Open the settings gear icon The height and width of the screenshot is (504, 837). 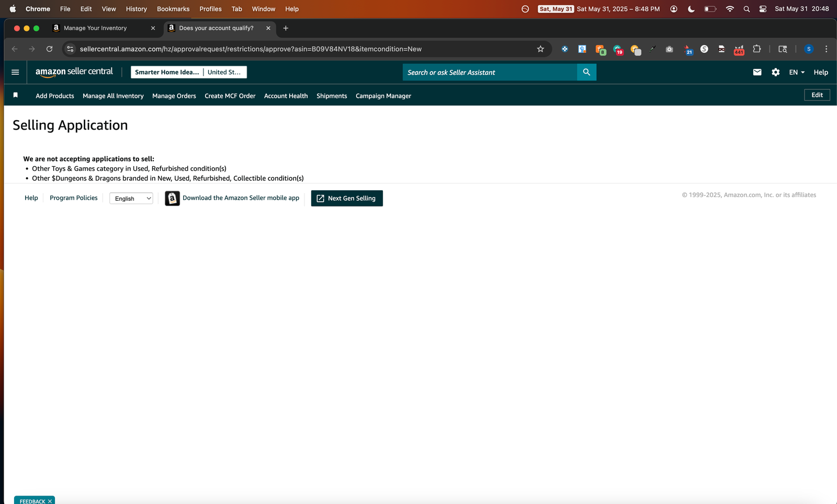776,72
